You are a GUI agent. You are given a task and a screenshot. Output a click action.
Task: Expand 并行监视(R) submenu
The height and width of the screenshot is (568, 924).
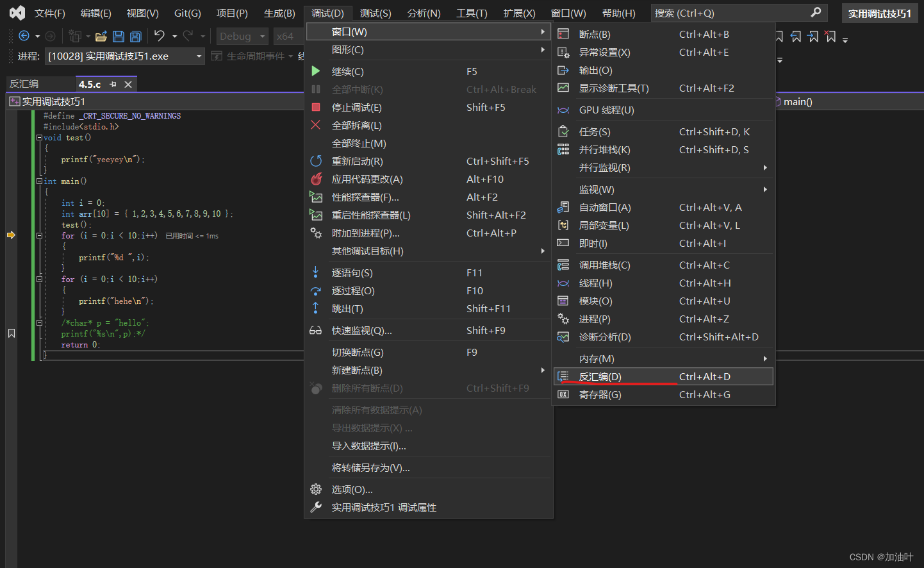pos(663,167)
